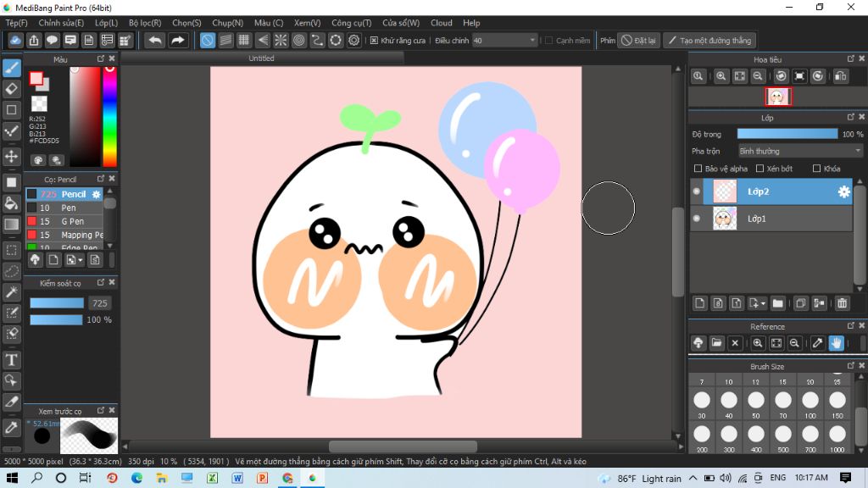Screen dimensions: 868x488
Task: Open Google Chrome from the taskbar
Action: coord(287,478)
